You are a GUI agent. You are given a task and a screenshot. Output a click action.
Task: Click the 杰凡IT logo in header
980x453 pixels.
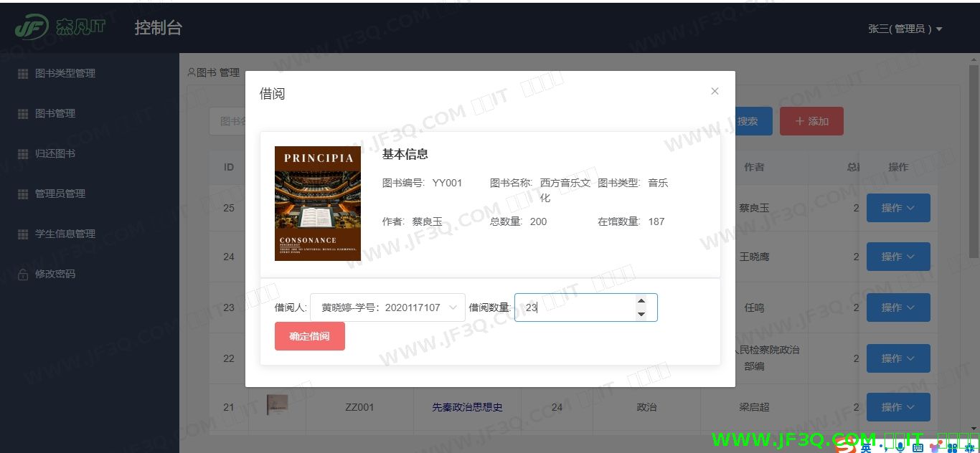tap(60, 27)
